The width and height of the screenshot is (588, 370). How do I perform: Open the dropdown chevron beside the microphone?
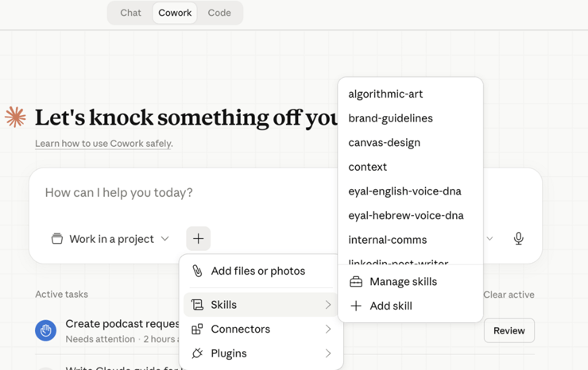pyautogui.click(x=489, y=238)
